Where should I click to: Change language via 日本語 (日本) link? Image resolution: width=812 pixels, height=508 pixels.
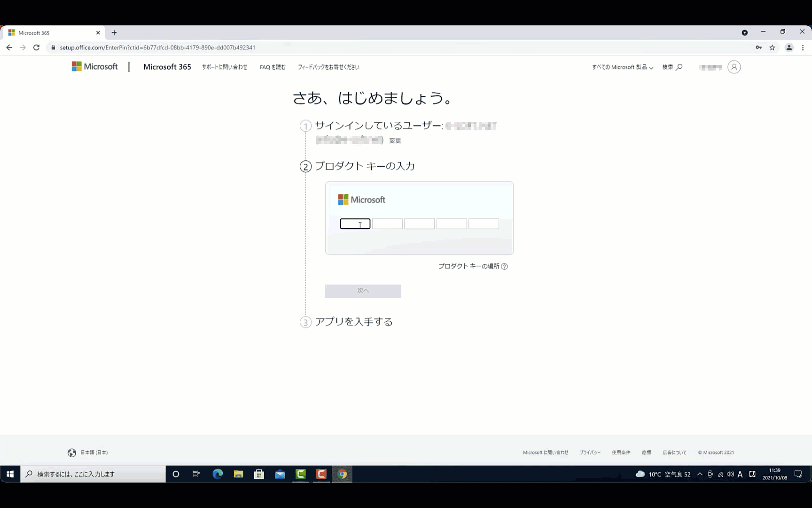pos(94,452)
